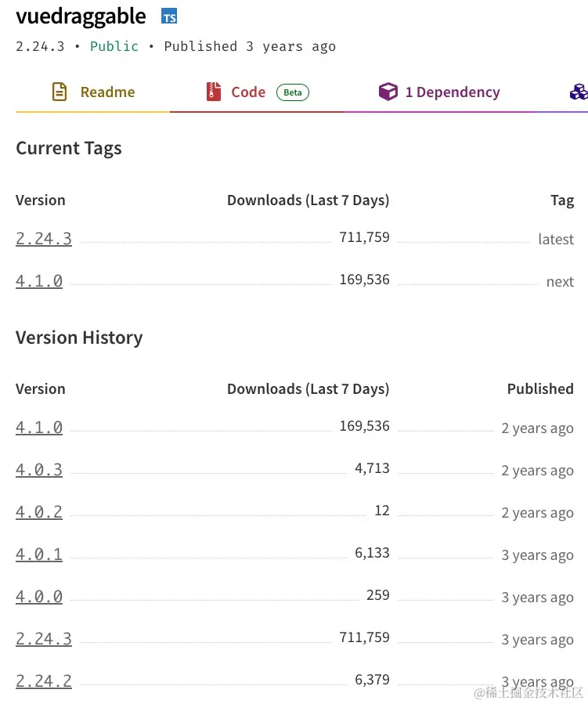The image size is (588, 704).
Task: Open version 4.0.3 link
Action: [x=39, y=470]
